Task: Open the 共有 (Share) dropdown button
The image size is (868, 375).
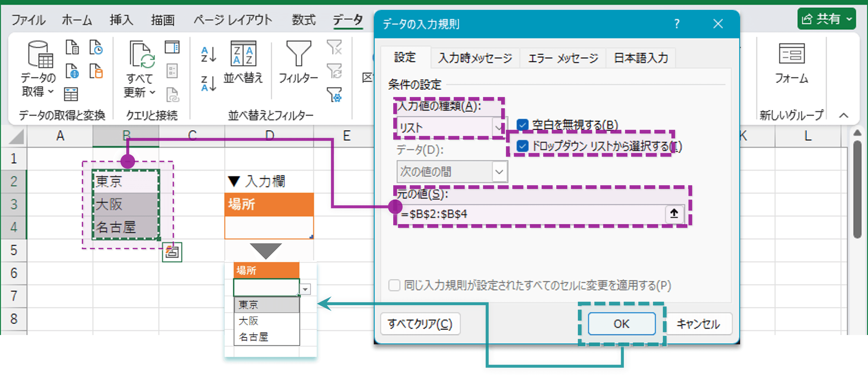Action: (x=826, y=19)
